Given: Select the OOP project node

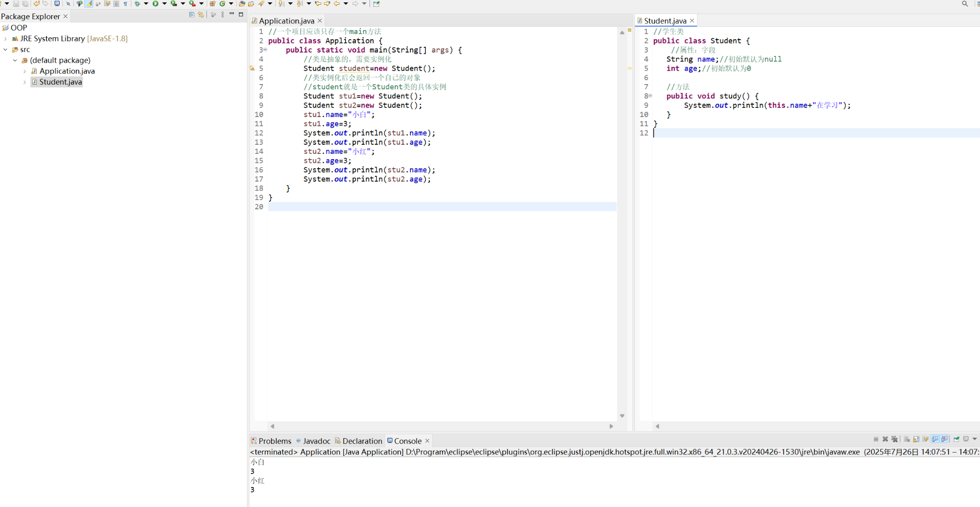Looking at the screenshot, I should click(x=19, y=28).
